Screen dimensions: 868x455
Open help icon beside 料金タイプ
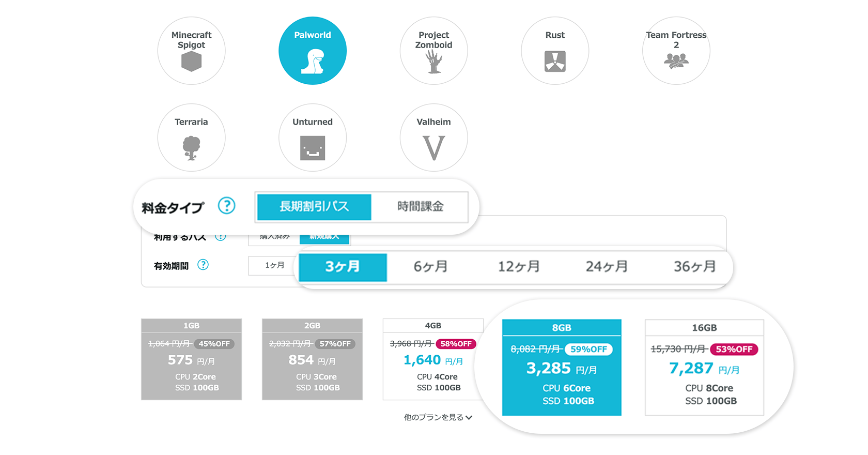226,206
